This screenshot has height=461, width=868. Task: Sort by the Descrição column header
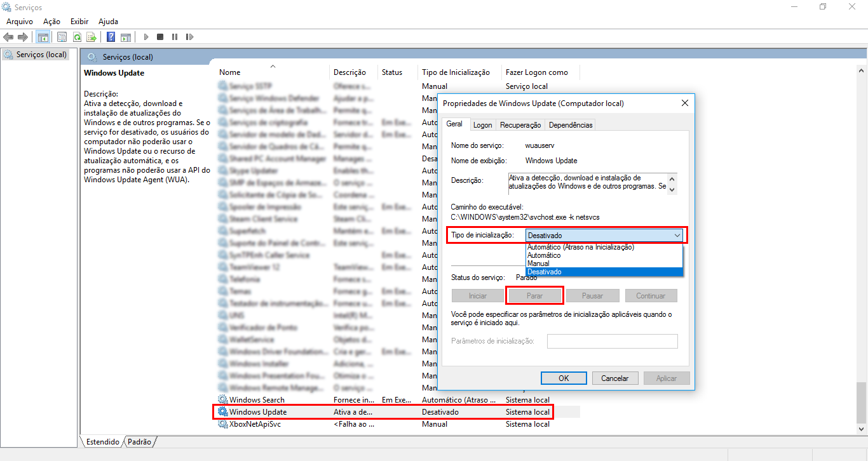coord(353,72)
